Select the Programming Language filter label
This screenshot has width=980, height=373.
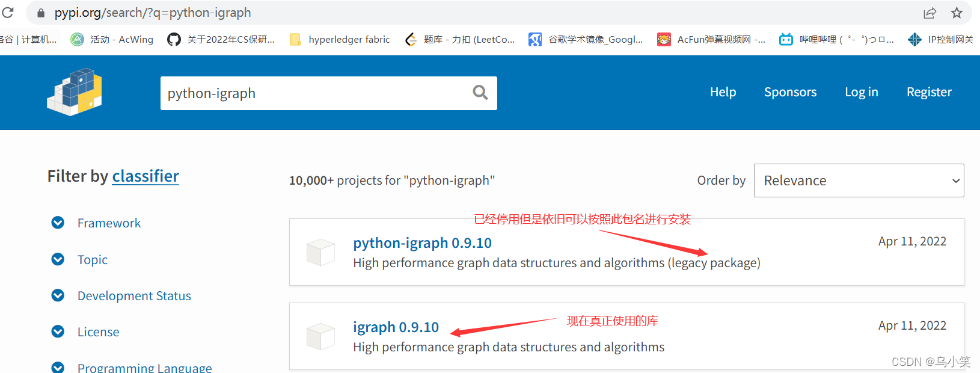(144, 368)
